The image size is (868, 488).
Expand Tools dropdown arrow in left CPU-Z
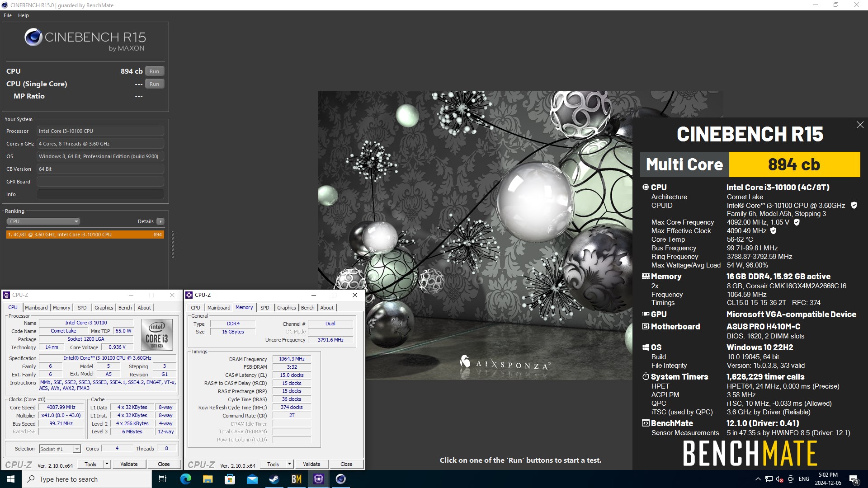[x=107, y=464]
